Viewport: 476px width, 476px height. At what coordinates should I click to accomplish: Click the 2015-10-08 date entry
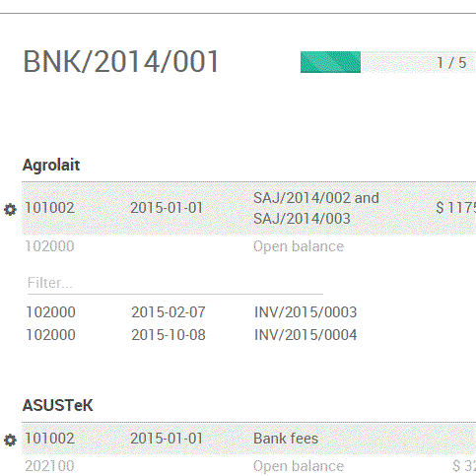coord(169,335)
